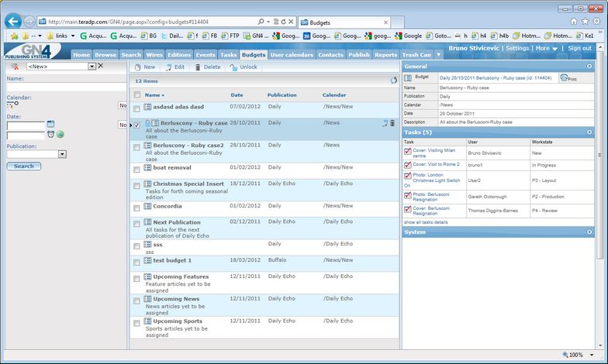Uncheck the Berluscony - Ruby case checkbox
Image resolution: width=608 pixels, height=364 pixels.
tap(136, 125)
